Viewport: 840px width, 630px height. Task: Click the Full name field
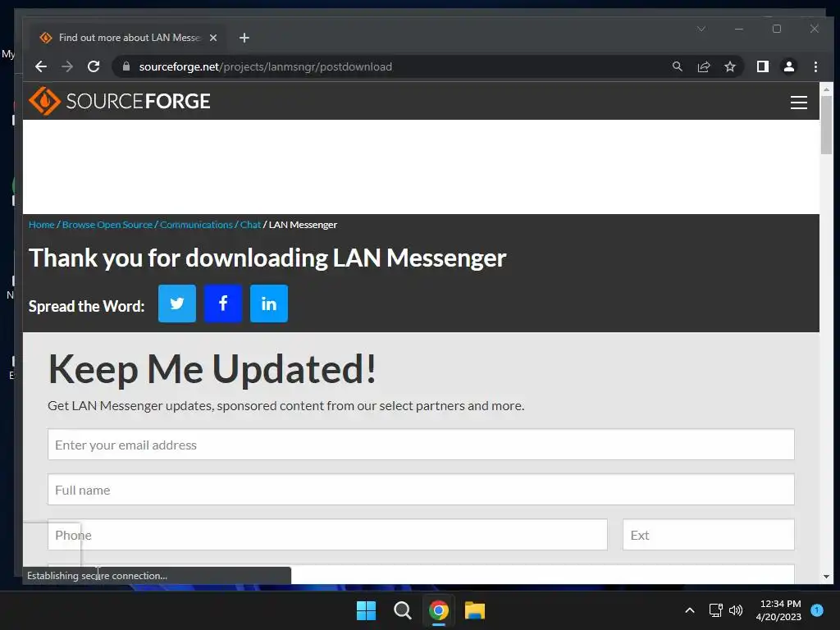click(x=421, y=490)
